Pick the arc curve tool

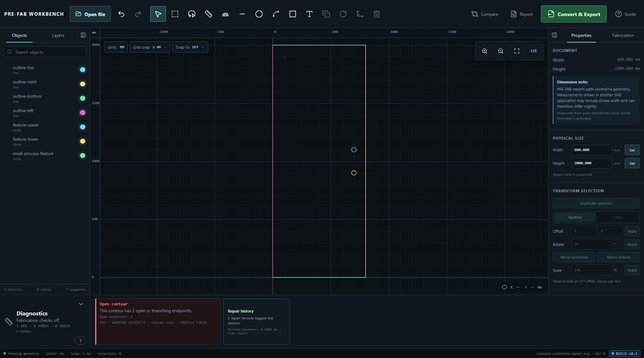[x=276, y=14]
